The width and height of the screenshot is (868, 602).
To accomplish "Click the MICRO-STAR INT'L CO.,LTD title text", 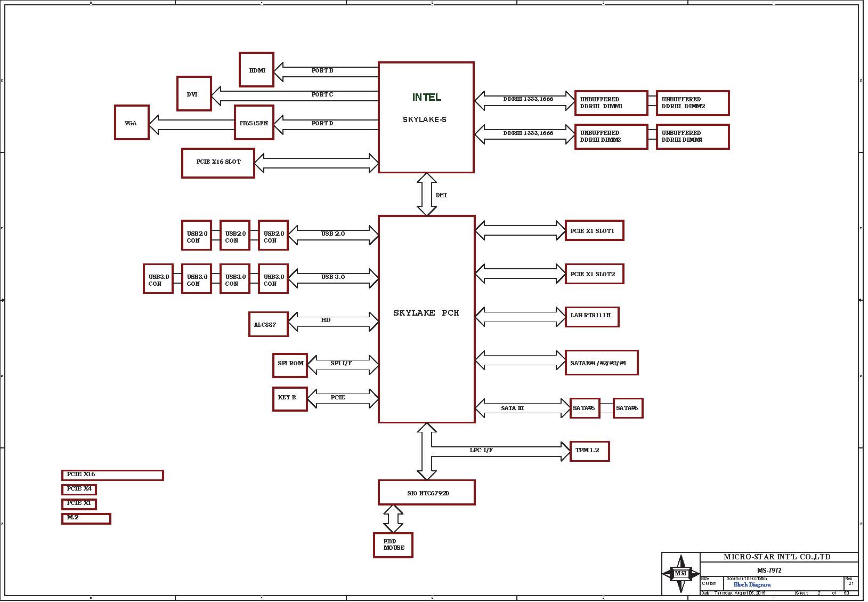I will [777, 557].
